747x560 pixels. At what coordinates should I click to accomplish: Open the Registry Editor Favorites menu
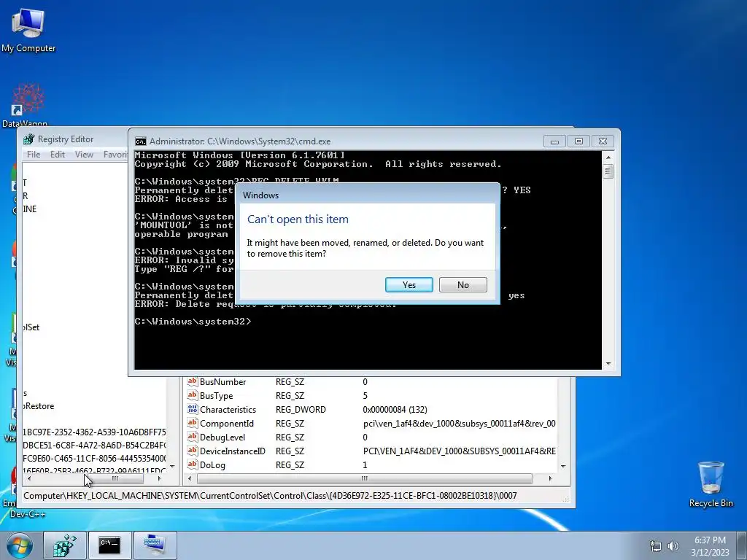click(115, 155)
